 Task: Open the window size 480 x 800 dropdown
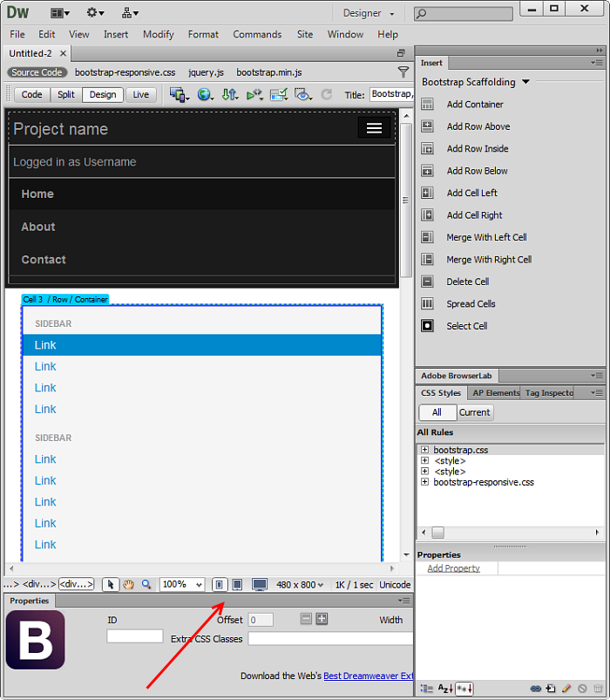click(300, 585)
